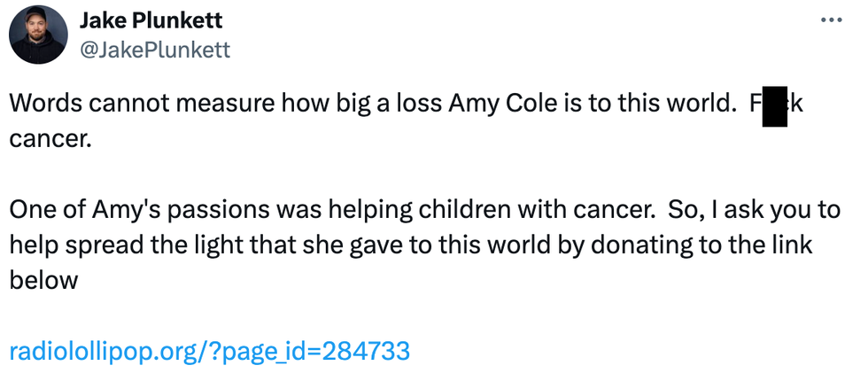Open the Jake Plunkett display name

(x=151, y=20)
